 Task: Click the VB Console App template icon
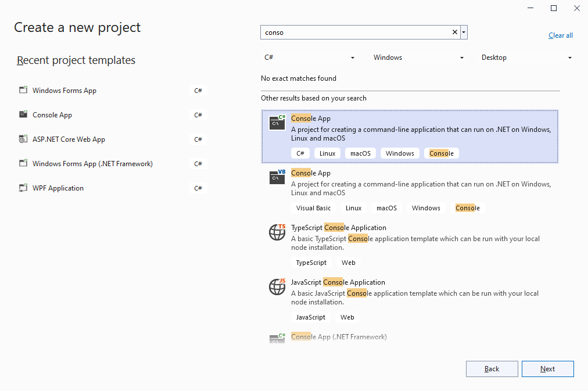[x=277, y=177]
